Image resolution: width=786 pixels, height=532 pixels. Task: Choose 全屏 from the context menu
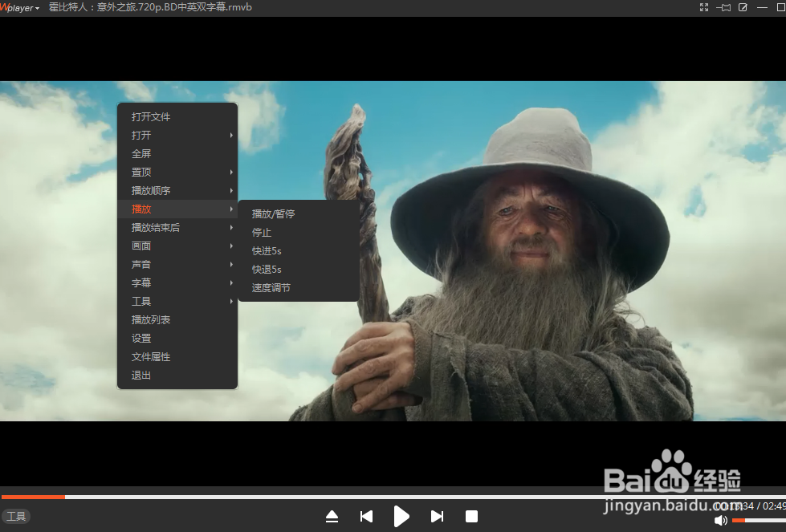[x=177, y=154]
